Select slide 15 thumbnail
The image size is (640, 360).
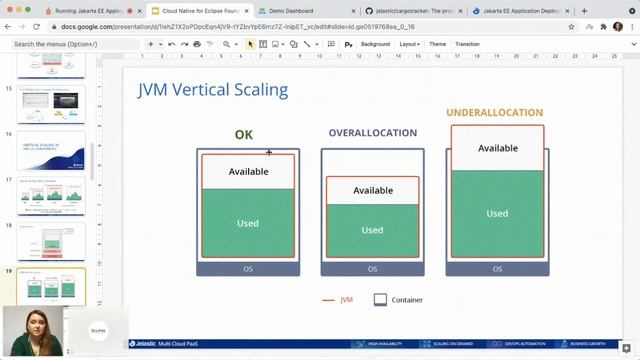(x=51, y=105)
